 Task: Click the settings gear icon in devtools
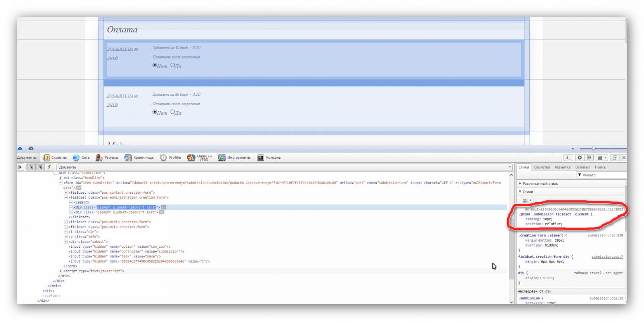click(x=579, y=157)
